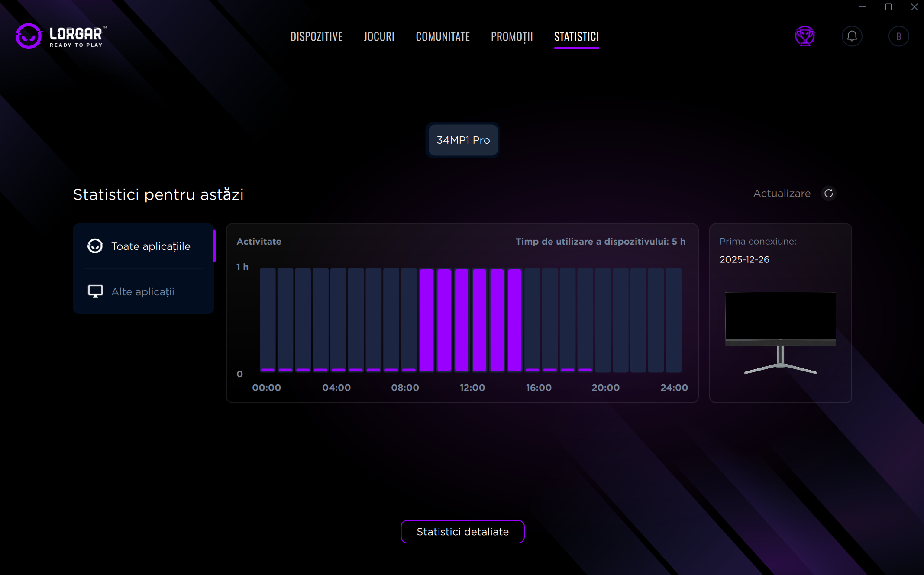Open the user profile avatar B
The image size is (924, 575).
(898, 36)
